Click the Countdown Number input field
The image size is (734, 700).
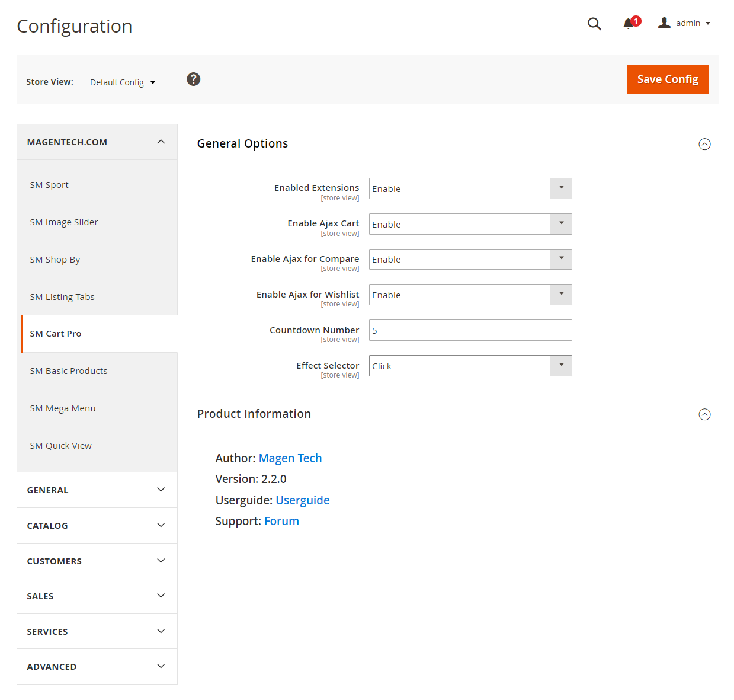[x=470, y=330]
